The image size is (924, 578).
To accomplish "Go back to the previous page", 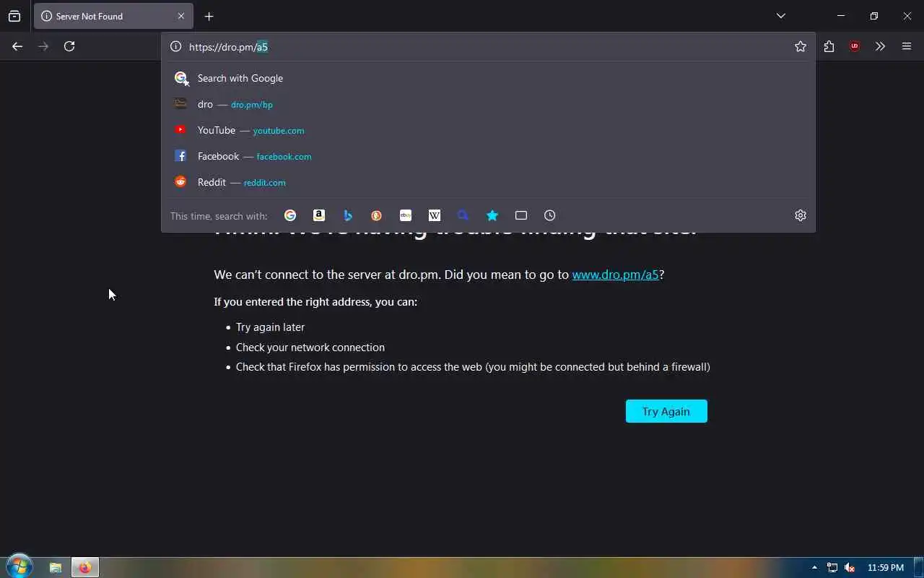I will tap(17, 46).
